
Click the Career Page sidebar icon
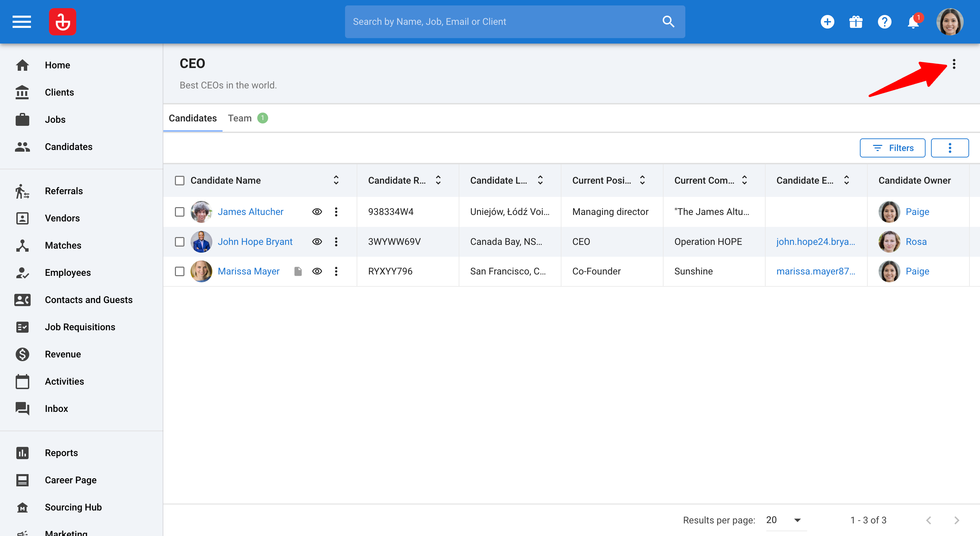[22, 480]
